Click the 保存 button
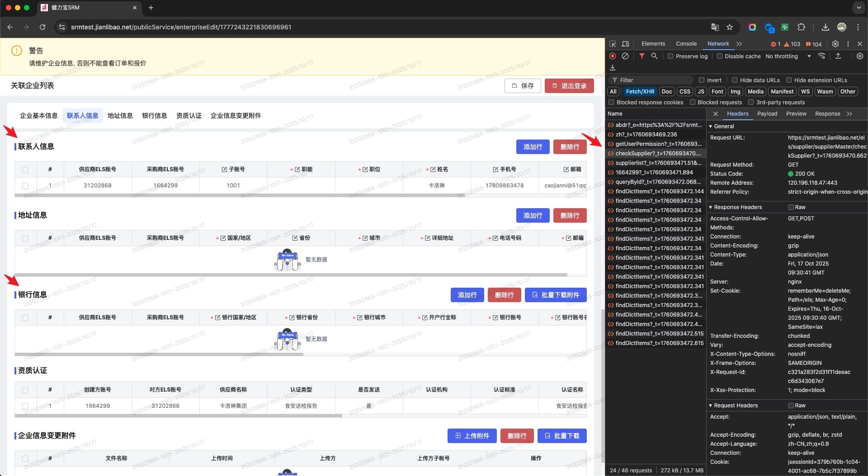The image size is (868, 476). [x=523, y=86]
